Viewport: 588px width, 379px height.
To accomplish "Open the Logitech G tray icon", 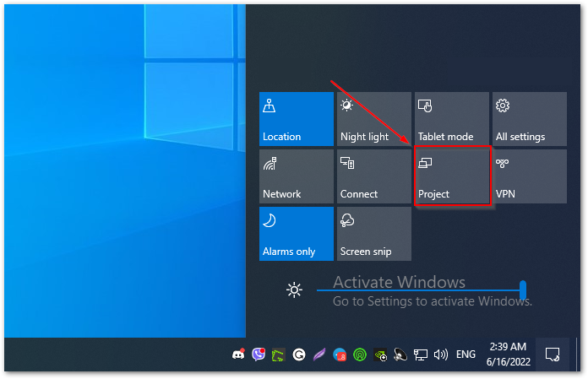I will (298, 355).
